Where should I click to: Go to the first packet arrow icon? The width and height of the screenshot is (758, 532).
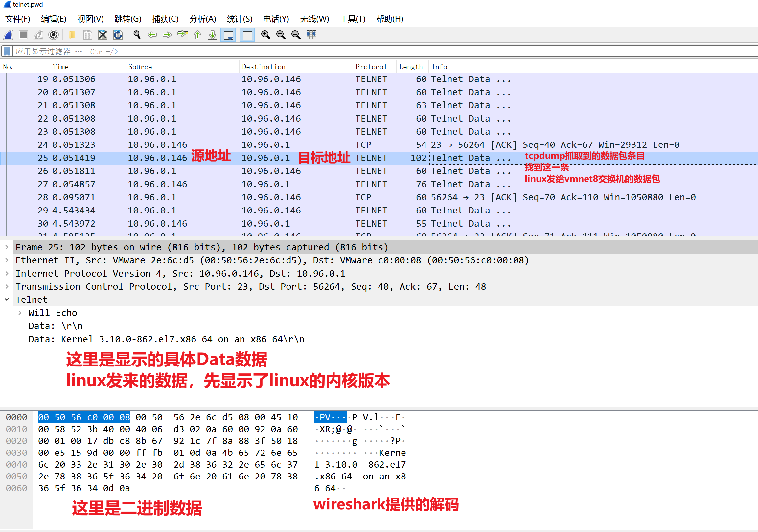click(197, 35)
